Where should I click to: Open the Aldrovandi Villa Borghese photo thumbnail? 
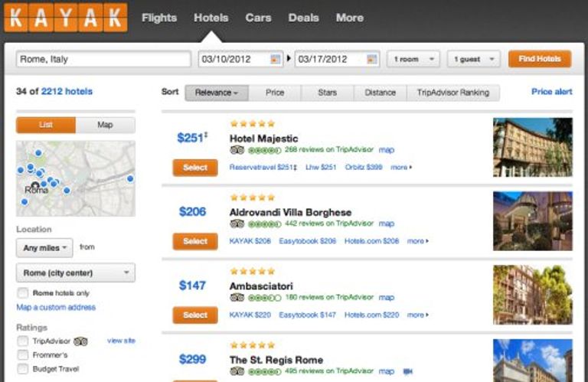pos(533,220)
